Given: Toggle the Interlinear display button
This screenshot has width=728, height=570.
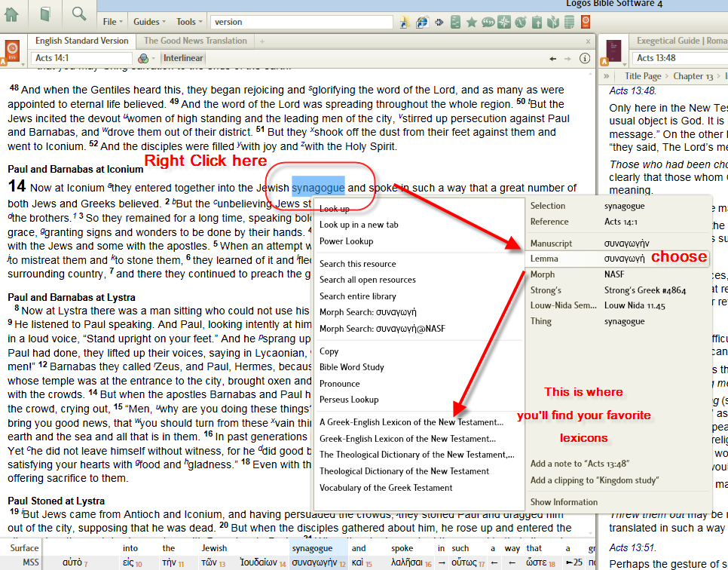Looking at the screenshot, I should click(182, 58).
